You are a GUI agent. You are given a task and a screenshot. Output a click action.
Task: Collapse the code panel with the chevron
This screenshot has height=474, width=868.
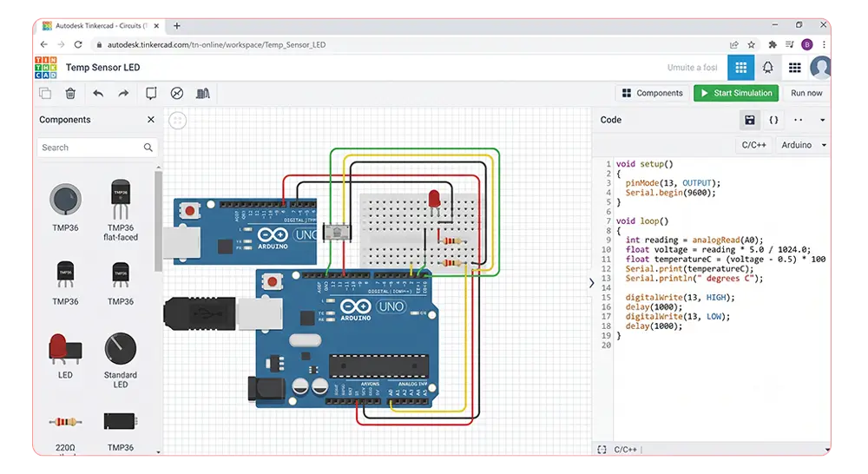pyautogui.click(x=591, y=283)
